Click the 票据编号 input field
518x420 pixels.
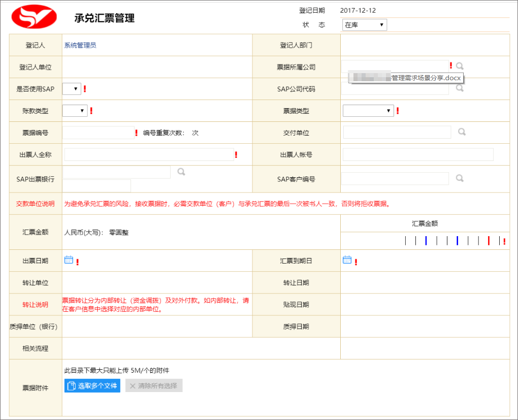point(98,133)
